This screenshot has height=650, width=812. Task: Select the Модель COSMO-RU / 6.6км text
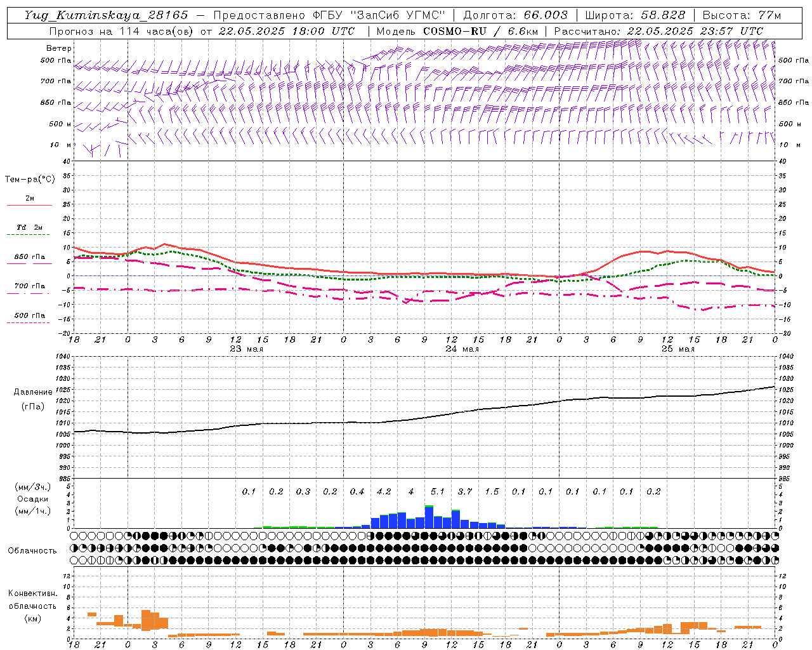pyautogui.click(x=457, y=31)
